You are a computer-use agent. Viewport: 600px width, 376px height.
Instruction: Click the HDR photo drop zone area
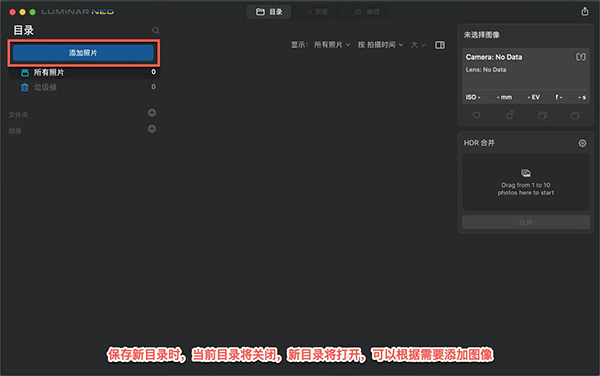[x=526, y=182]
